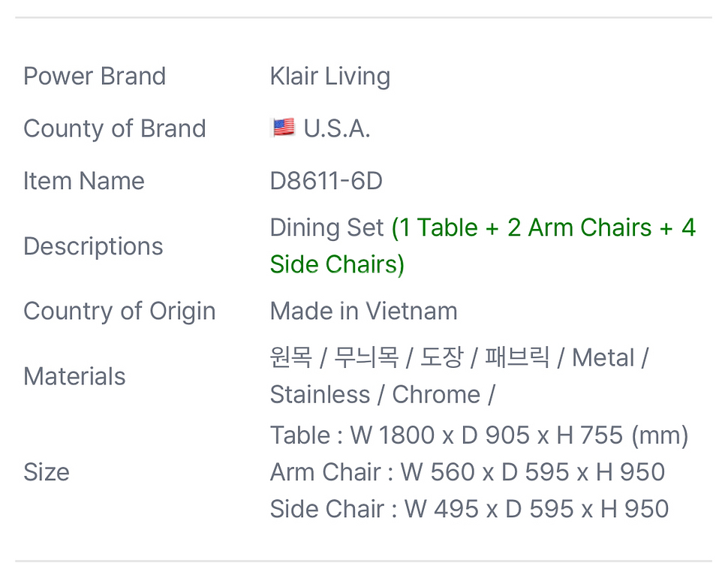
Task: Click the Power Brand label
Action: [x=95, y=76]
